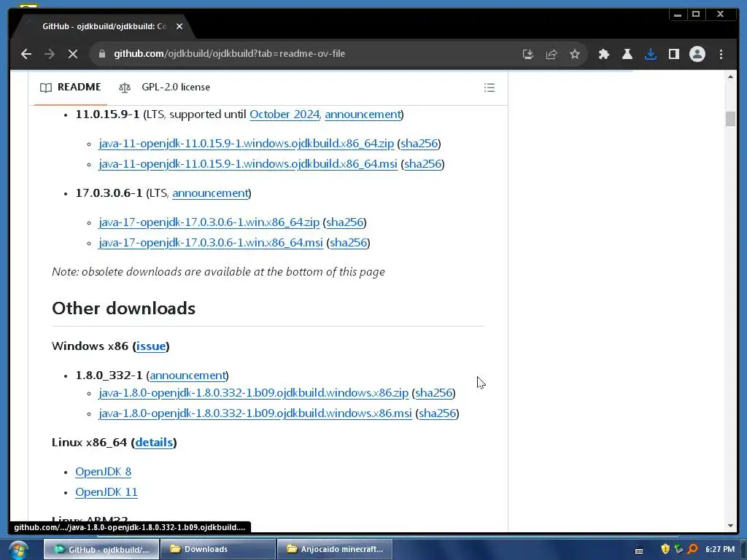Open sha256 for java-11 msi
This screenshot has height=560, width=747.
[422, 164]
